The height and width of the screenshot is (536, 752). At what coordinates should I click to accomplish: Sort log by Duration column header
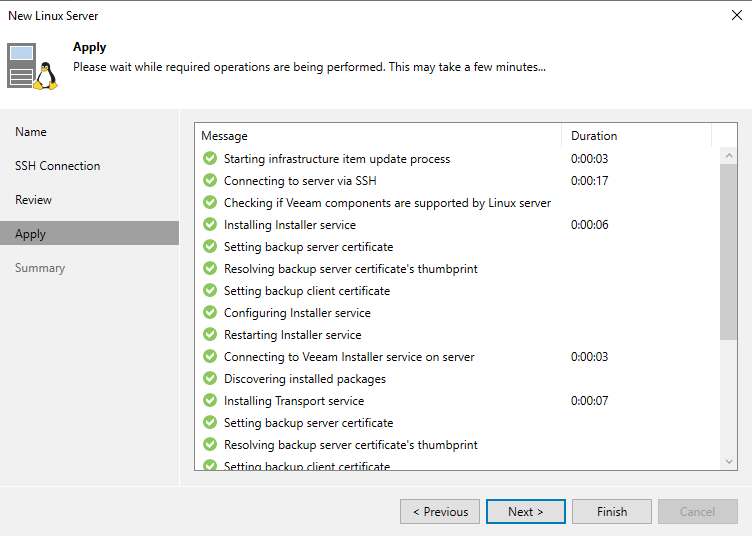[x=636, y=136]
